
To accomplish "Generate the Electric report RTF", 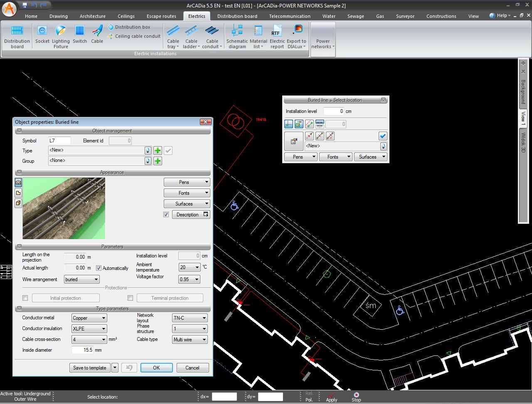I will point(277,31).
